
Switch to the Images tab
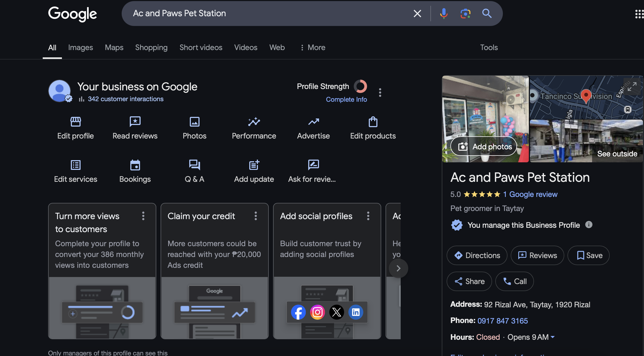click(x=80, y=48)
